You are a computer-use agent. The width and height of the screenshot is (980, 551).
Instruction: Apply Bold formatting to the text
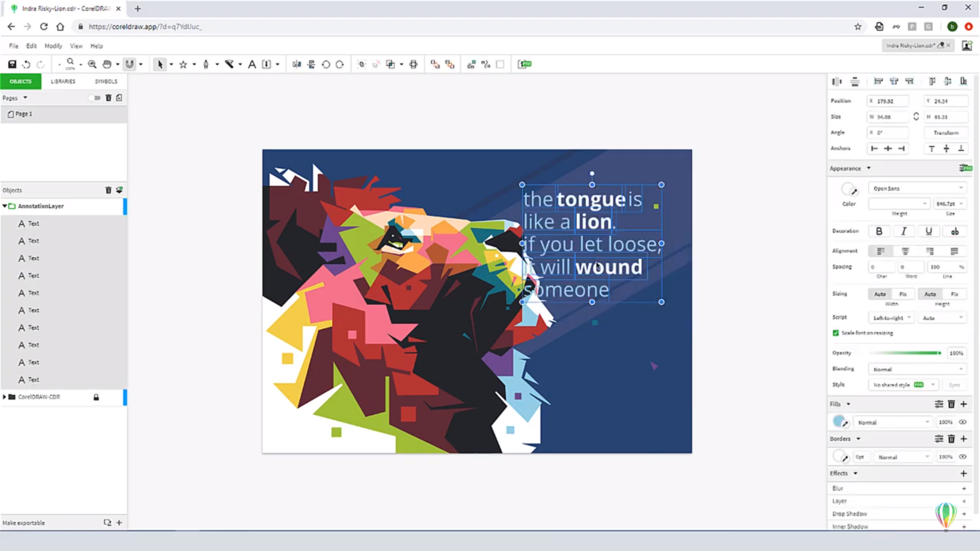point(879,231)
